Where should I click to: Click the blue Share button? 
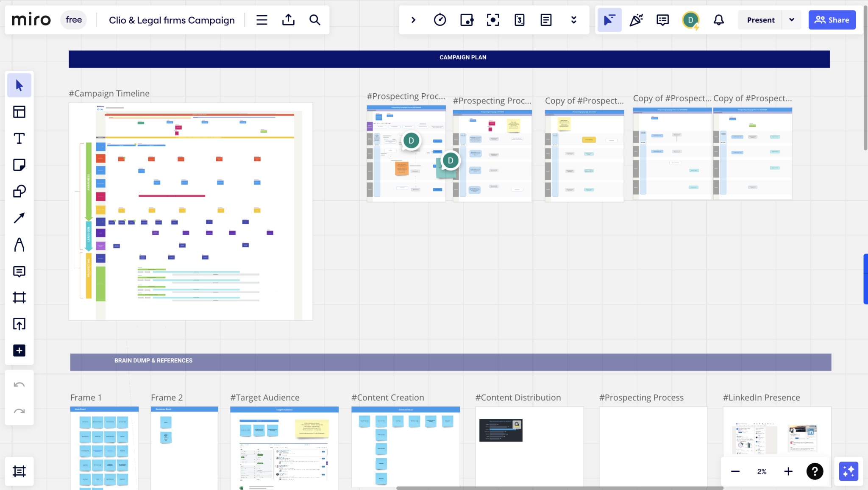[x=832, y=20]
